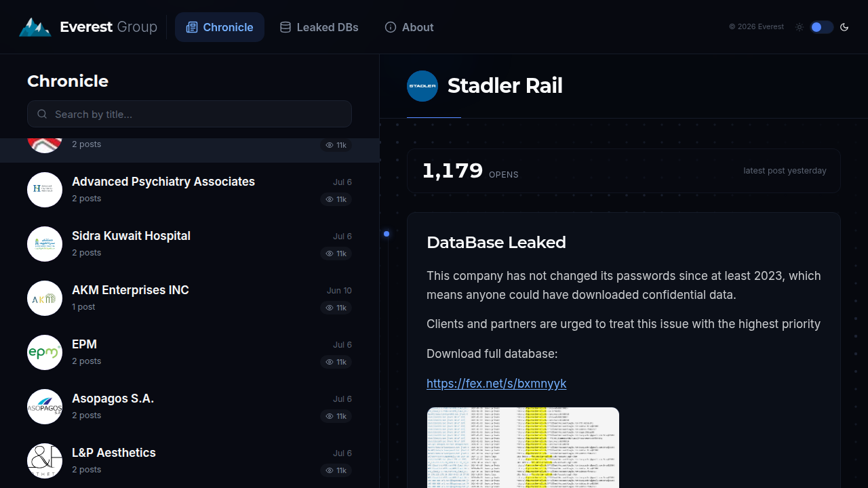Click the 1,179 opens counter
This screenshot has height=488, width=868.
(x=470, y=171)
